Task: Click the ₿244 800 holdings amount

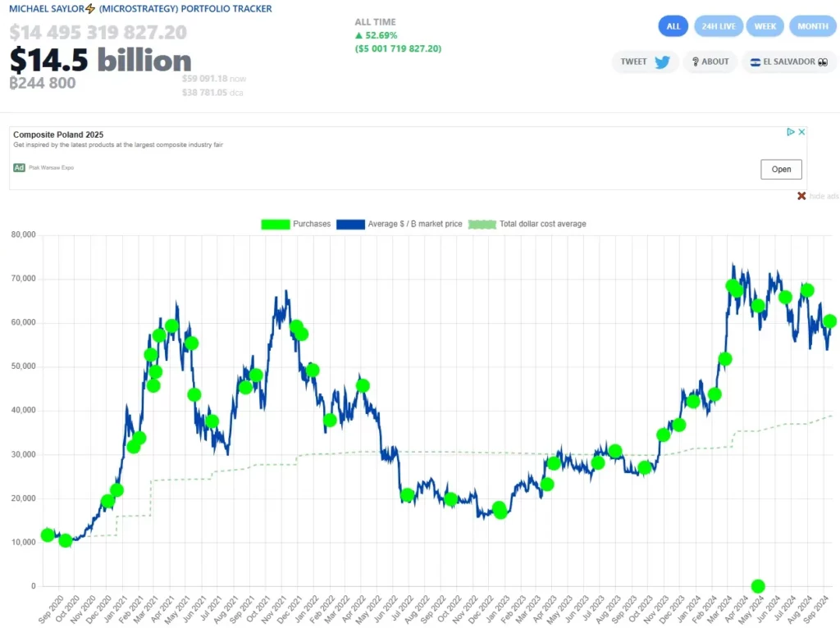Action: 43,83
